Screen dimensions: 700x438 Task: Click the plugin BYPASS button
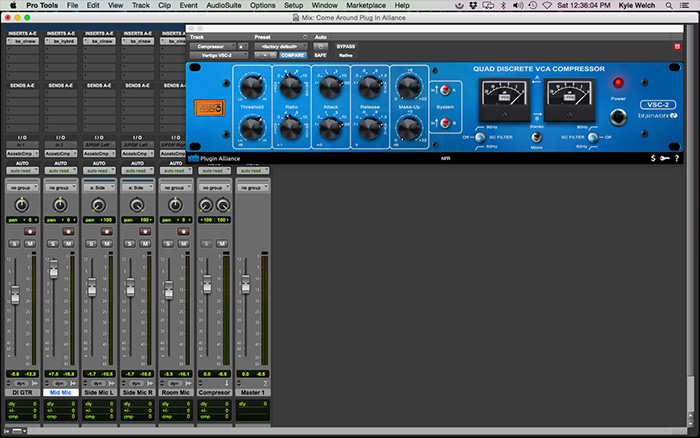(346, 46)
